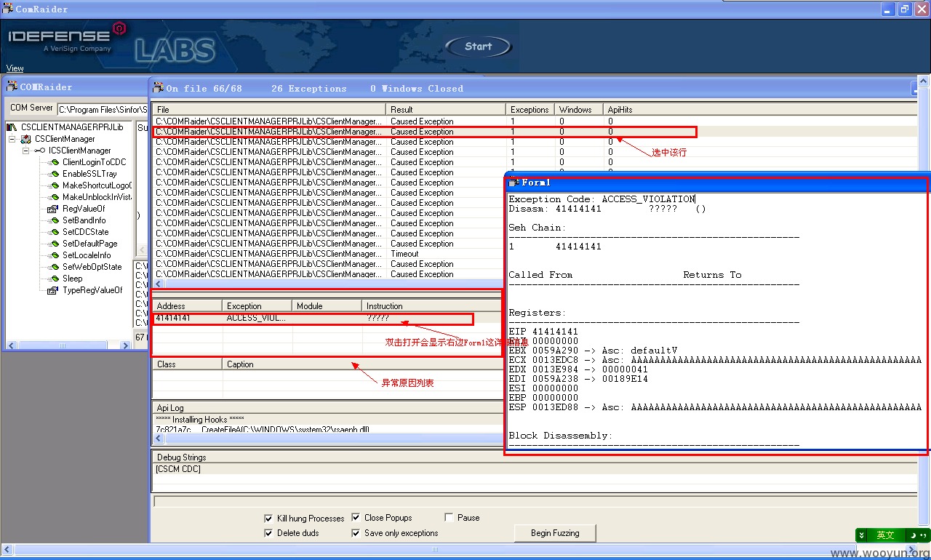The image size is (931, 560).
Task: Click left arrow of Api Log scrollbar
Action: [x=159, y=439]
